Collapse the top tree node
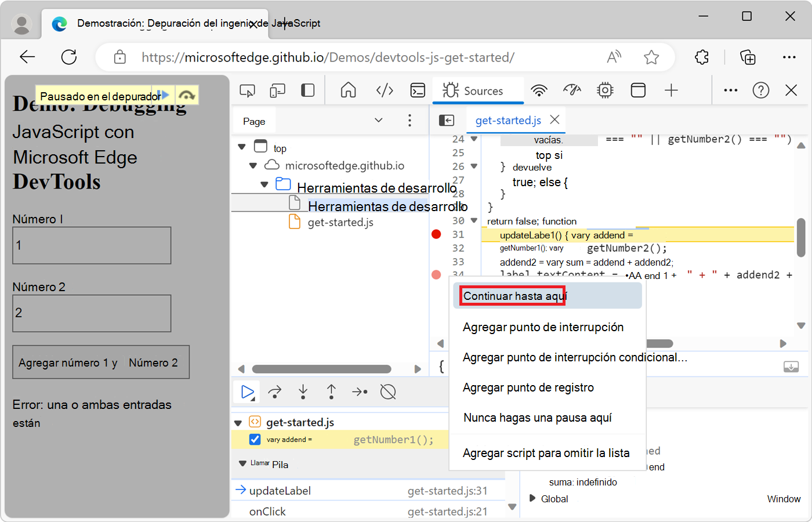Image resolution: width=812 pixels, height=522 pixels. [242, 147]
